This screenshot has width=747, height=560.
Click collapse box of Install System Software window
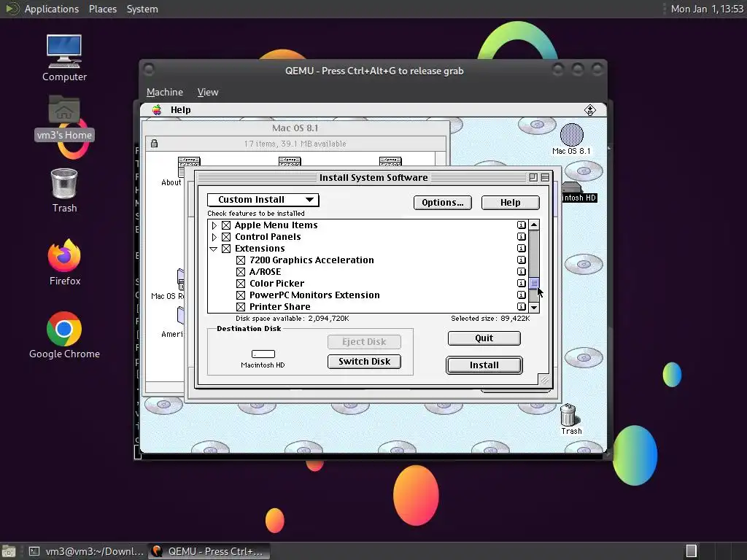click(x=545, y=178)
